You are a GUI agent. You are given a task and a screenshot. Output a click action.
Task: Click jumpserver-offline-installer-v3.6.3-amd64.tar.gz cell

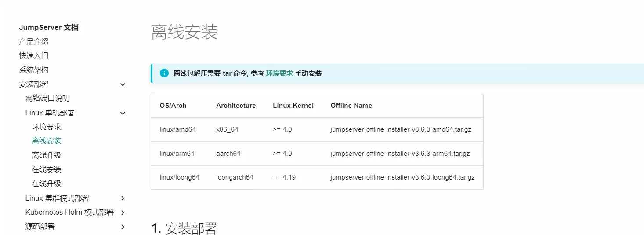click(x=401, y=130)
